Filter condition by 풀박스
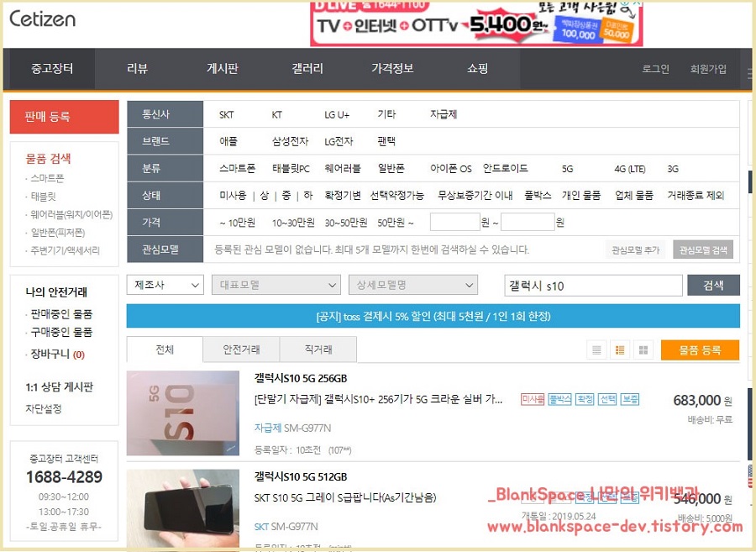This screenshot has height=552, width=756. [538, 195]
